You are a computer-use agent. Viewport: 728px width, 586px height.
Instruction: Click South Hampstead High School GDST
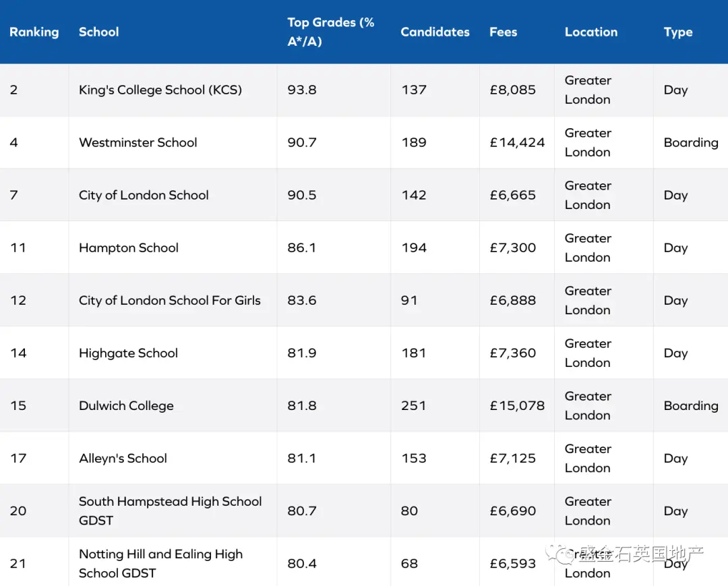(171, 510)
